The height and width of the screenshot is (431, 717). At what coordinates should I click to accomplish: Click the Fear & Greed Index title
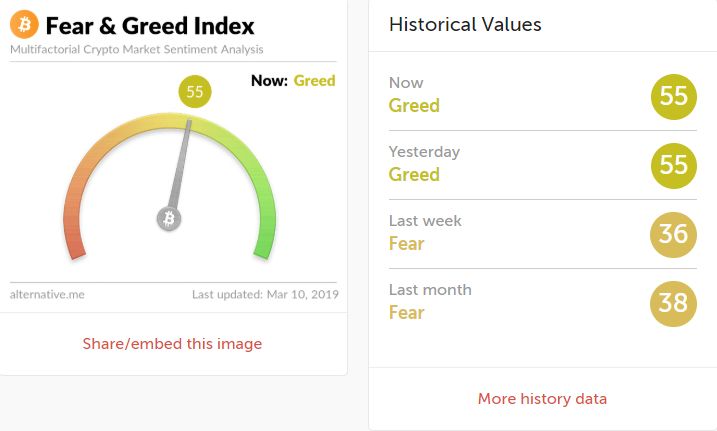(x=150, y=26)
